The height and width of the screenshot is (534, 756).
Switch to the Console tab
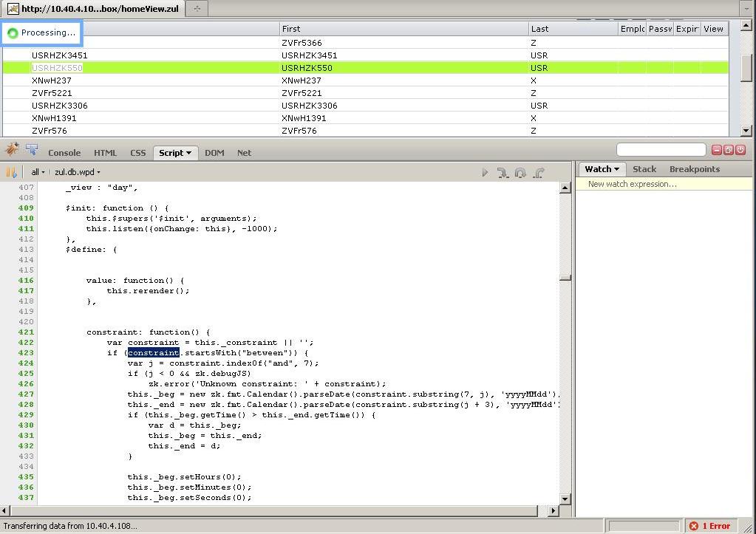(64, 153)
